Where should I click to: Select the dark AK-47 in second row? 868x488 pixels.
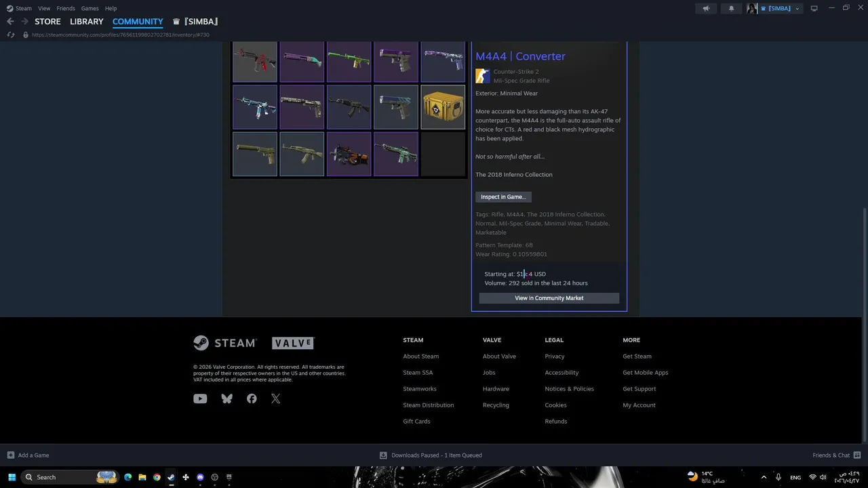point(349,106)
